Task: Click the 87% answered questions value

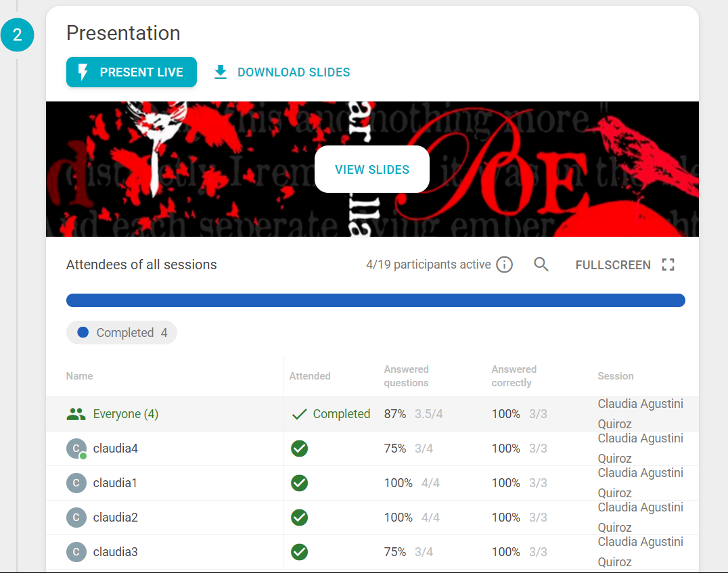Action: [x=395, y=414]
